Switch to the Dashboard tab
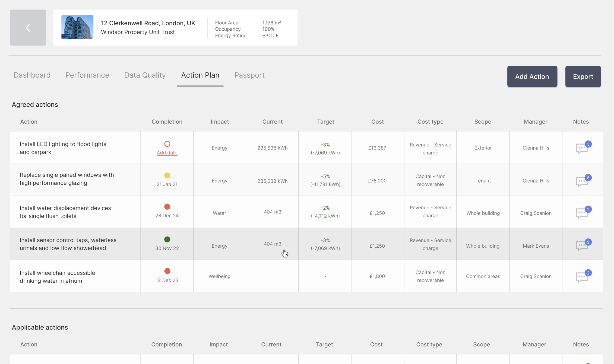 tap(32, 75)
